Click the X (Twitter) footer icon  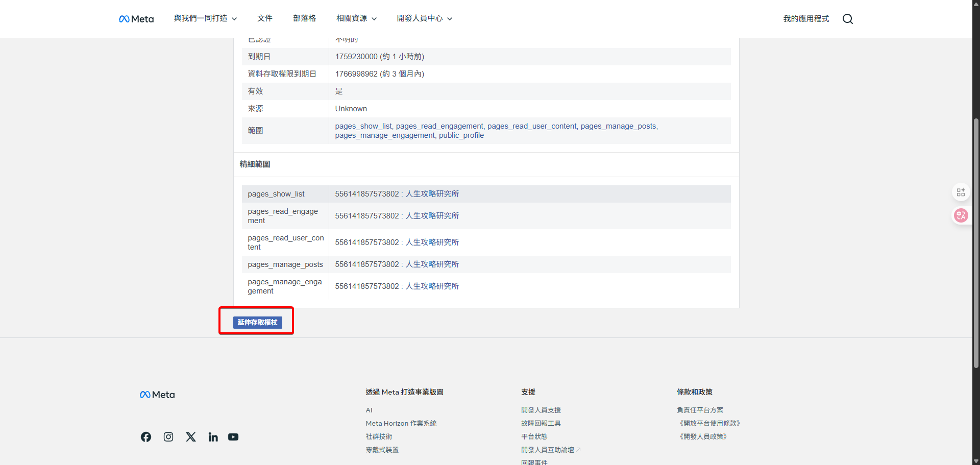[x=190, y=437]
